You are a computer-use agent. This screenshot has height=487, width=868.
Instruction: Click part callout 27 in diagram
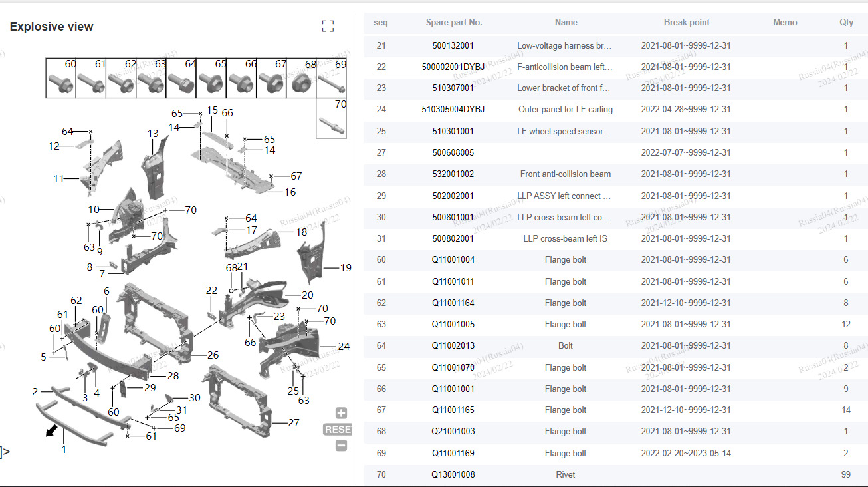click(x=294, y=422)
